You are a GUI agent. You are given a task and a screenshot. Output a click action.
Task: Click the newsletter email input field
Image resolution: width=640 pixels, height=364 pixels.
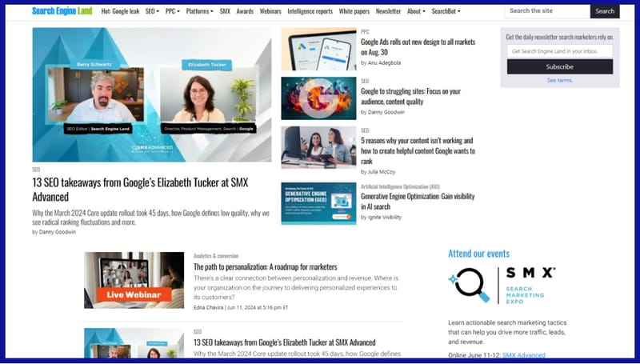click(559, 52)
